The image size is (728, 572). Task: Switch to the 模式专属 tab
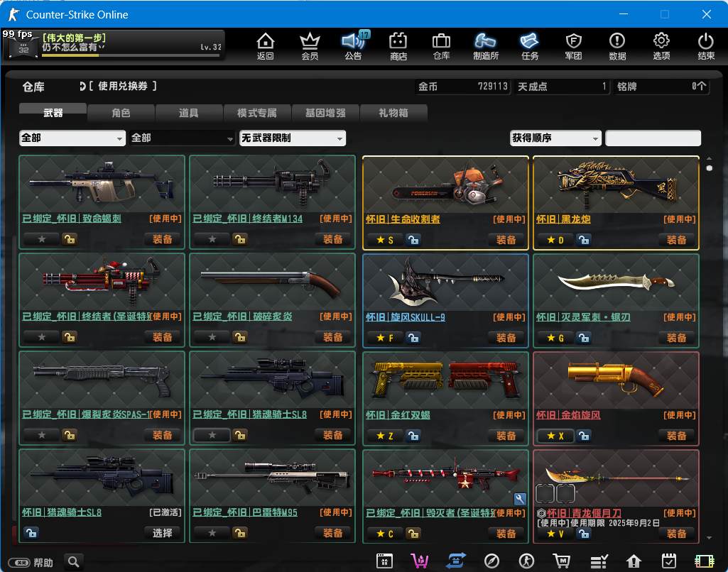[x=257, y=113]
